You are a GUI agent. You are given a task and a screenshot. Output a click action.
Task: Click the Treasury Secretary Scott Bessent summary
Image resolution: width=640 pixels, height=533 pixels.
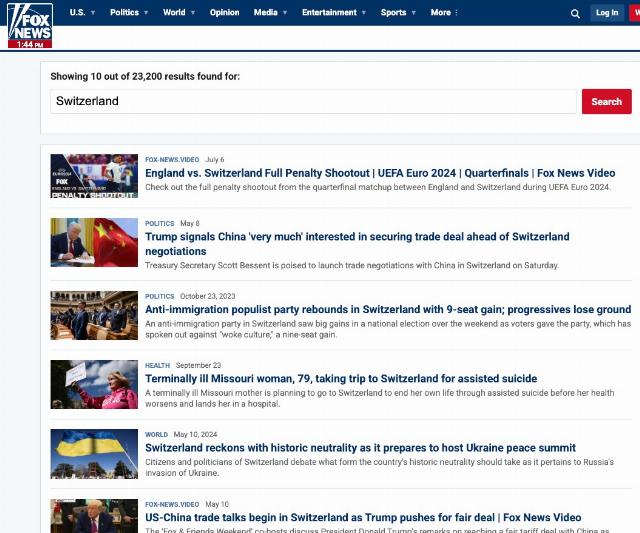coord(352,265)
